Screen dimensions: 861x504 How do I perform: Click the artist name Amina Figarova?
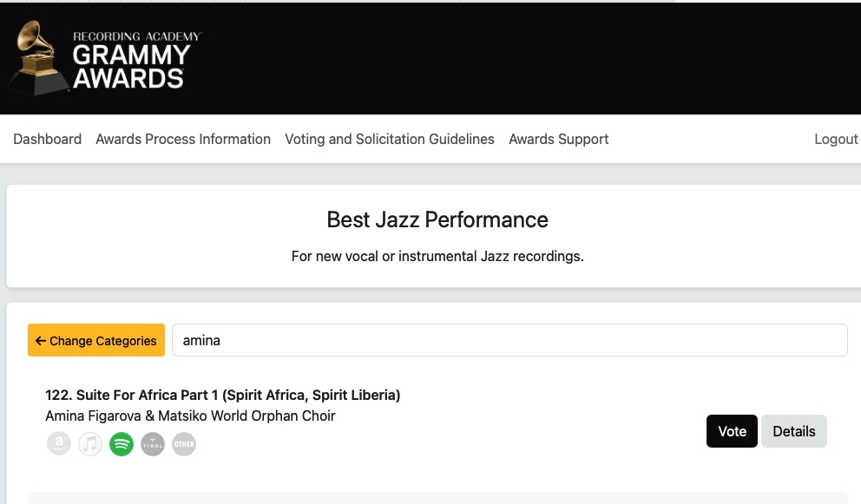[190, 416]
